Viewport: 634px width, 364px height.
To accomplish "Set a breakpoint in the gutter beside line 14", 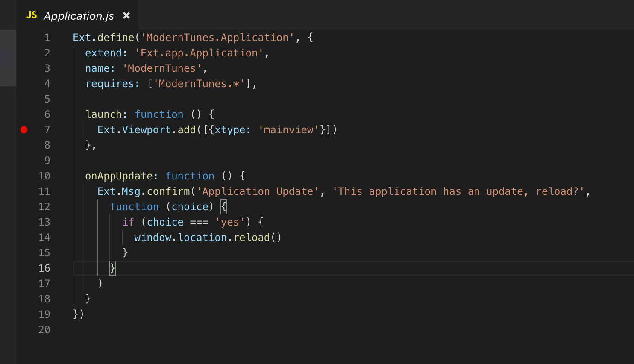I will [x=24, y=237].
